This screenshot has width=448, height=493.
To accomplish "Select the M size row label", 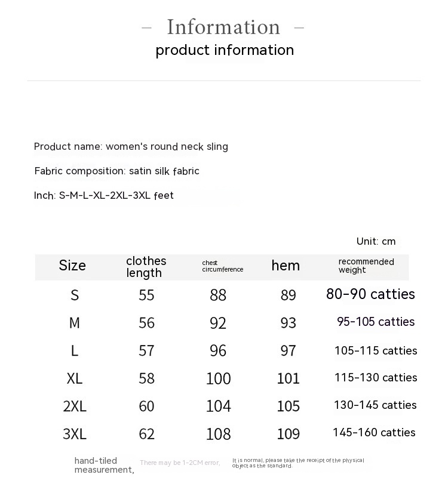I will pos(75,323).
